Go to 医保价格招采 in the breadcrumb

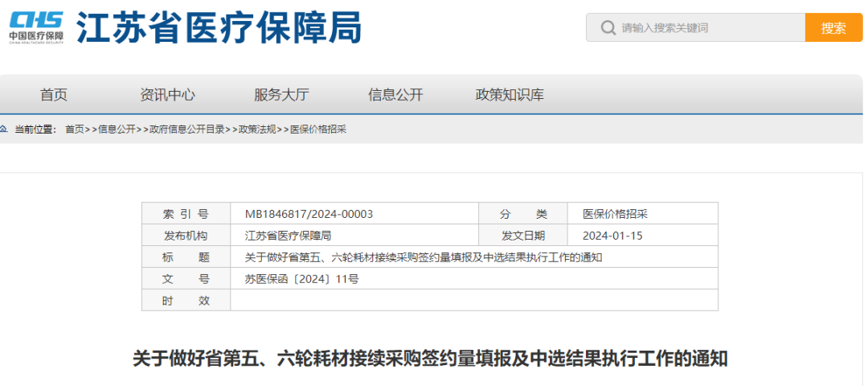pyautogui.click(x=318, y=129)
